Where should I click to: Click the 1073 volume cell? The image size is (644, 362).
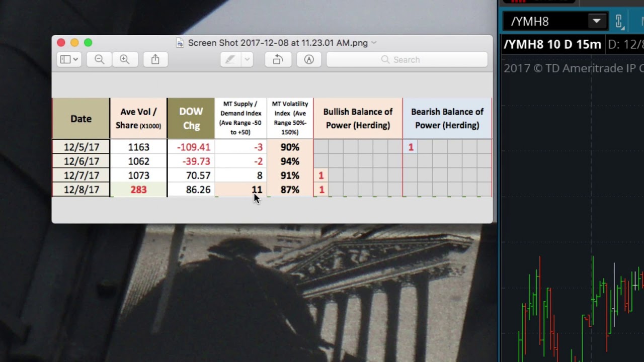(138, 175)
